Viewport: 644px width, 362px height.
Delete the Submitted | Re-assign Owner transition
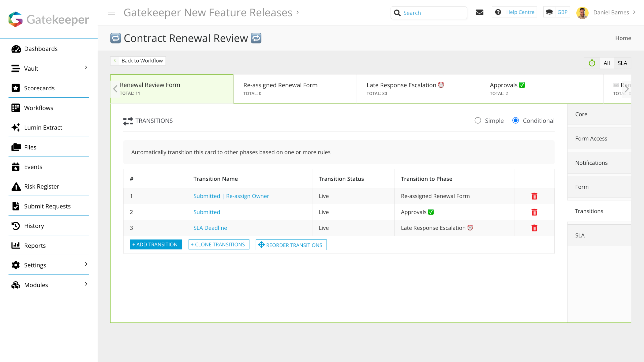click(534, 196)
